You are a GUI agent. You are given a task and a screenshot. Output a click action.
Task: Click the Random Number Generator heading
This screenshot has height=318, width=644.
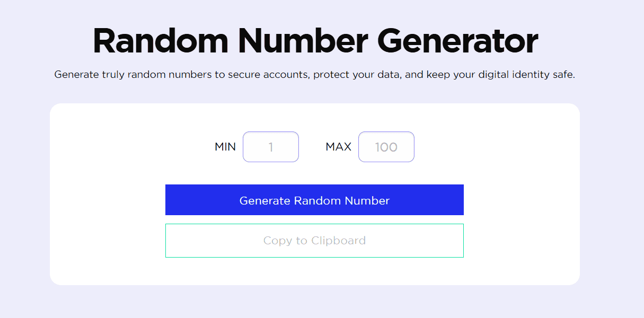[x=315, y=41]
